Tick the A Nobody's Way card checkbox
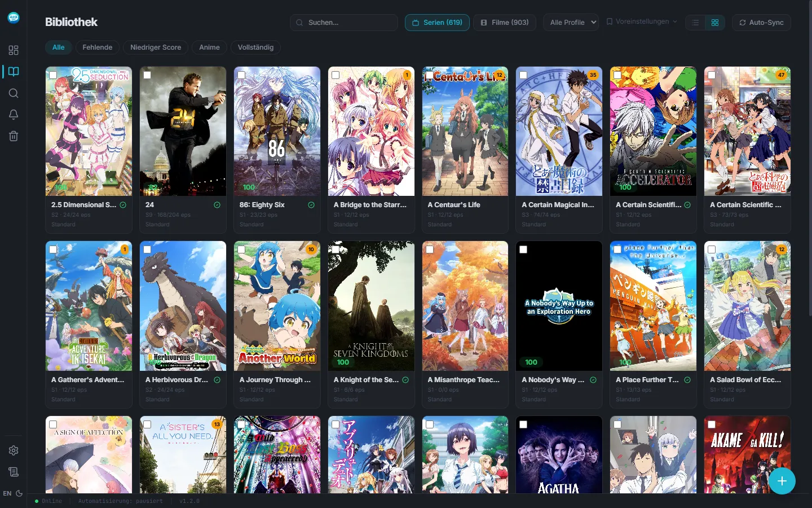Viewport: 812px width, 508px height. (x=523, y=249)
